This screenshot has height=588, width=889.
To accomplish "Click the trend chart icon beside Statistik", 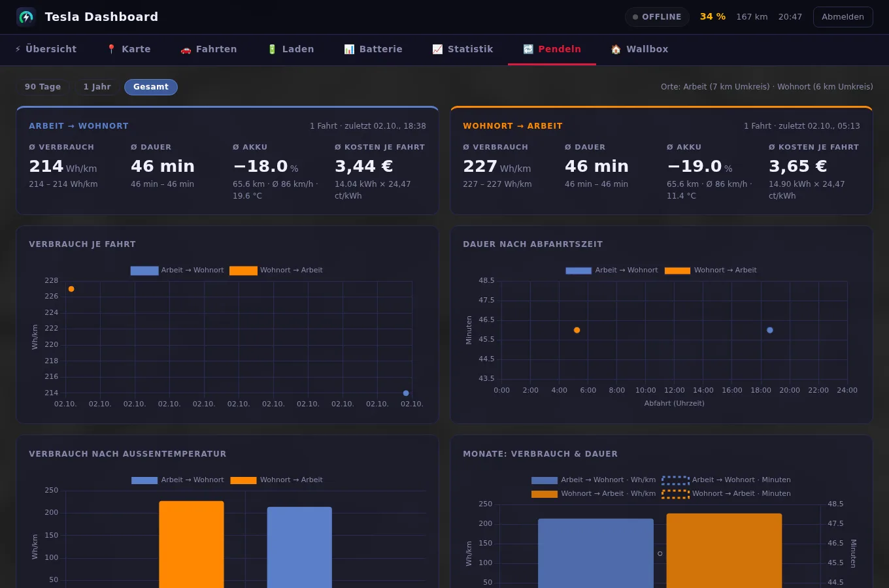I will 437,49.
